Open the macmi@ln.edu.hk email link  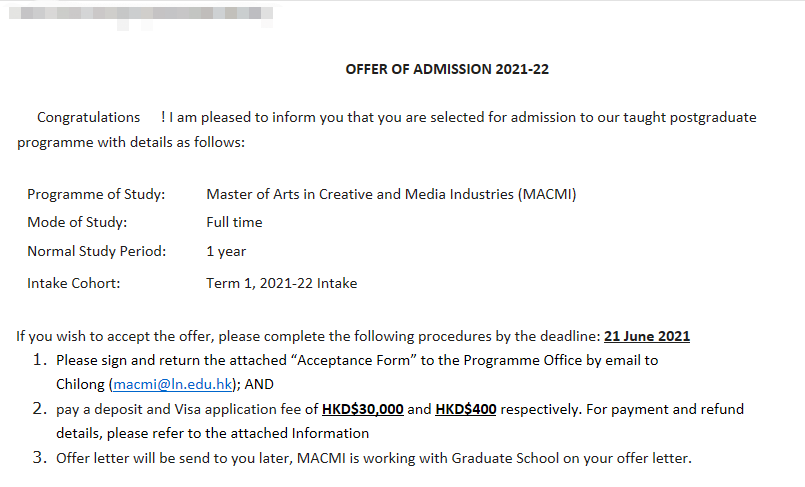172,384
